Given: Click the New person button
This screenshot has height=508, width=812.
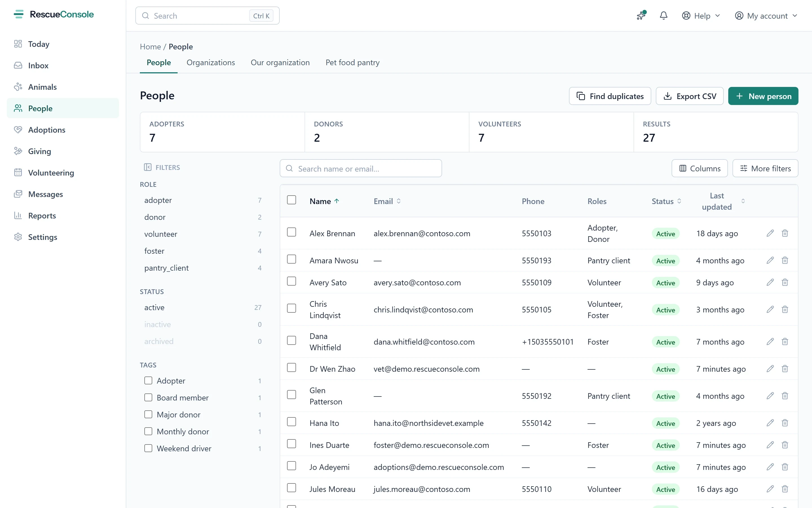Looking at the screenshot, I should (x=763, y=96).
